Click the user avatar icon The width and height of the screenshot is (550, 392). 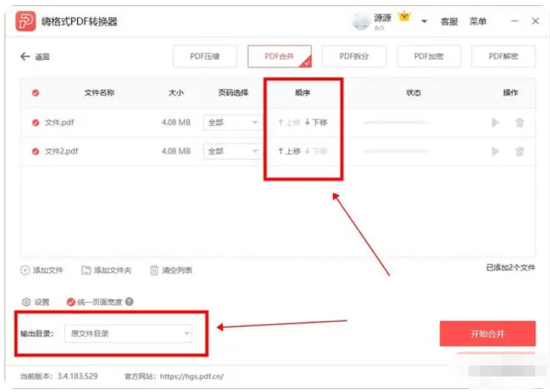click(x=360, y=21)
